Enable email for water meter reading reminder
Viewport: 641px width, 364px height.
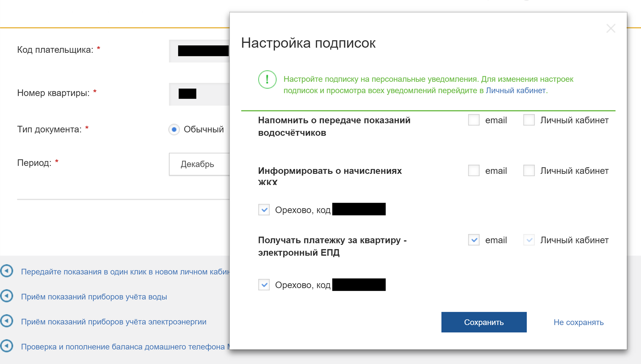click(474, 120)
